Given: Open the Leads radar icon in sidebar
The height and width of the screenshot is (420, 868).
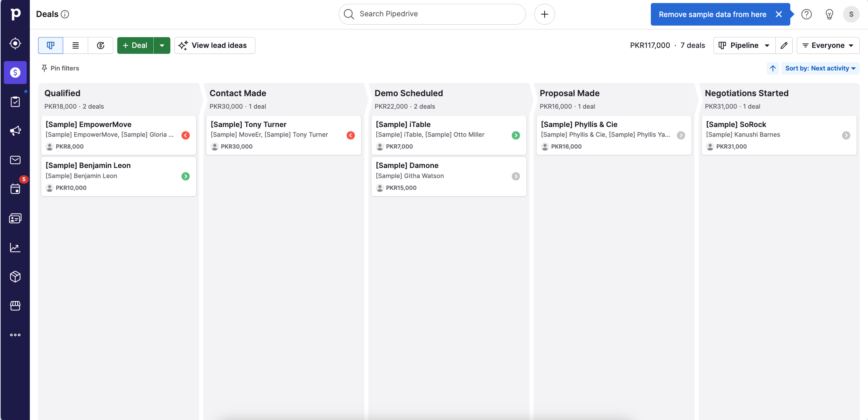Looking at the screenshot, I should pyautogui.click(x=15, y=43).
